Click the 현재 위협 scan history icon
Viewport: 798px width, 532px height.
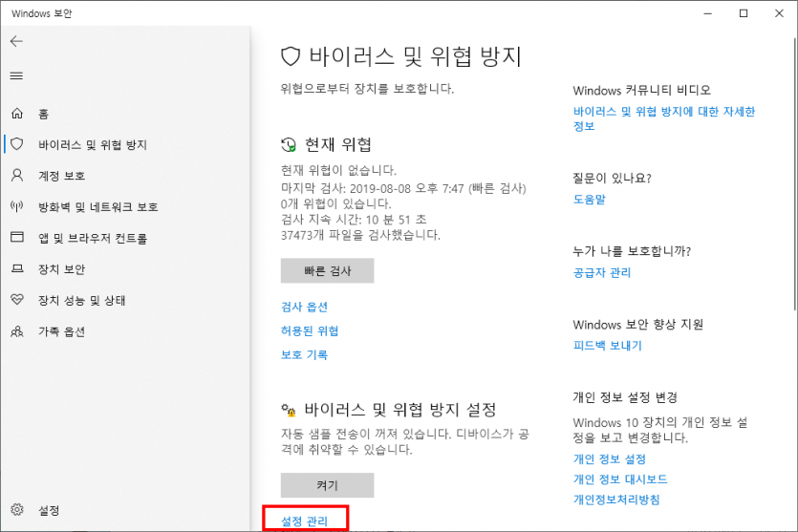tap(289, 145)
